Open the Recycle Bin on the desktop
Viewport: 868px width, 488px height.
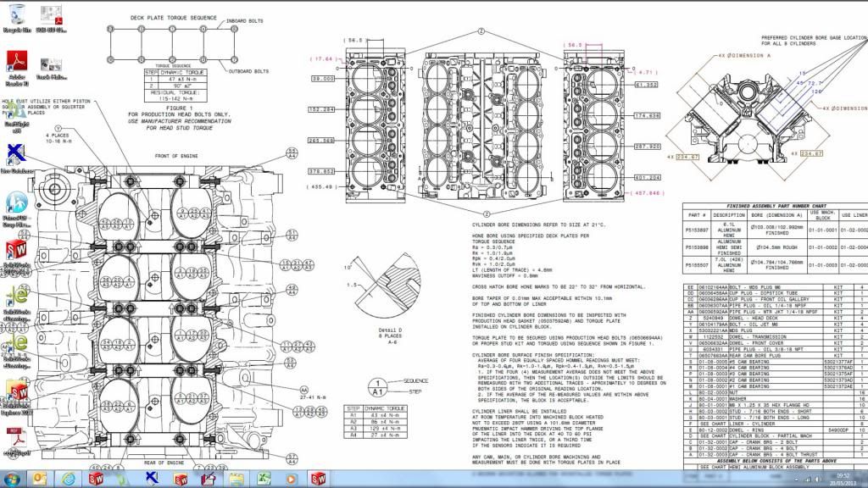17,14
